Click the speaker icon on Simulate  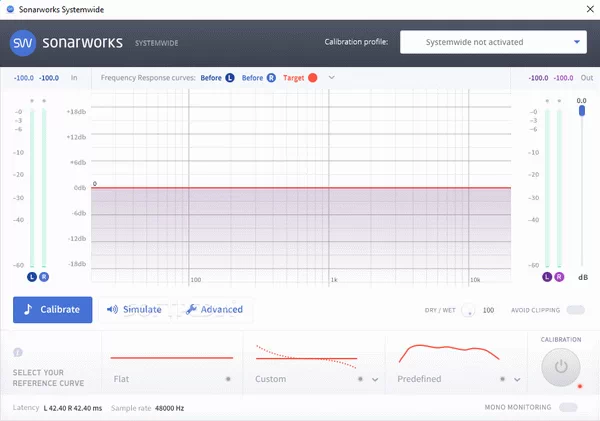[x=112, y=309]
